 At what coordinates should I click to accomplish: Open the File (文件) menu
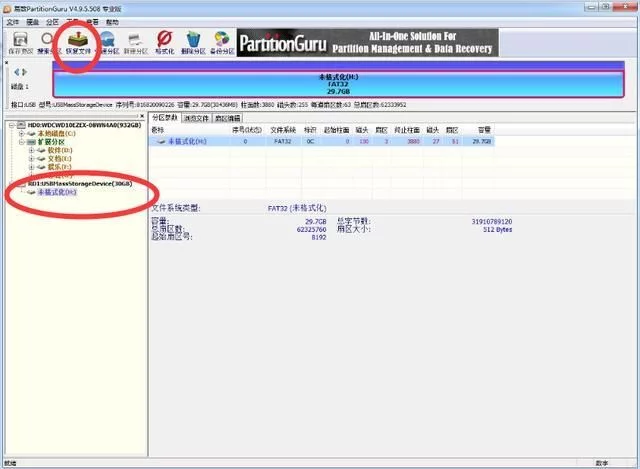point(13,22)
